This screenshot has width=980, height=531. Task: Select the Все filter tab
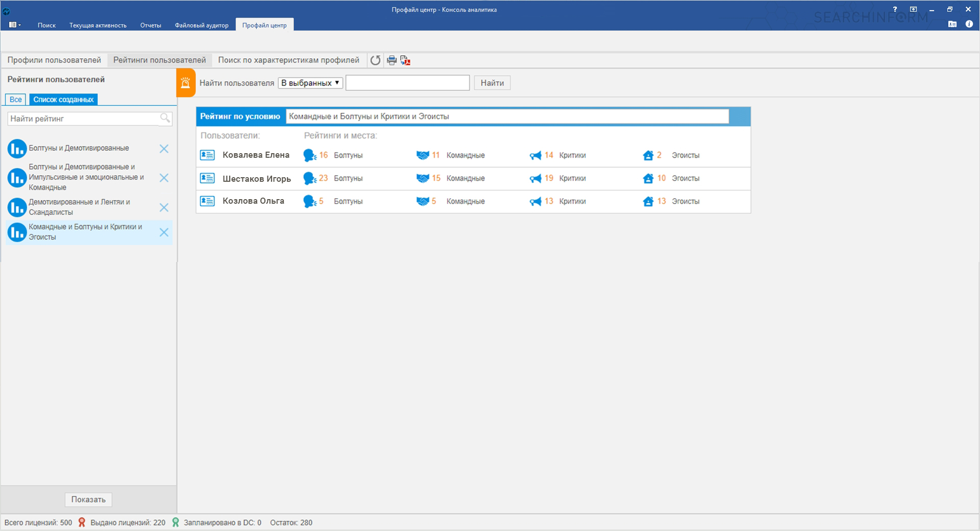(x=15, y=100)
